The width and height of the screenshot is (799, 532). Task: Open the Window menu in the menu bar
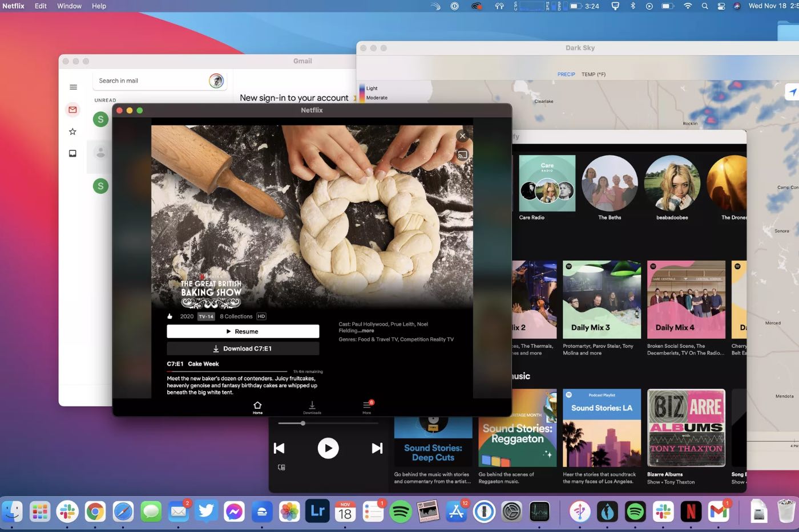(x=69, y=6)
